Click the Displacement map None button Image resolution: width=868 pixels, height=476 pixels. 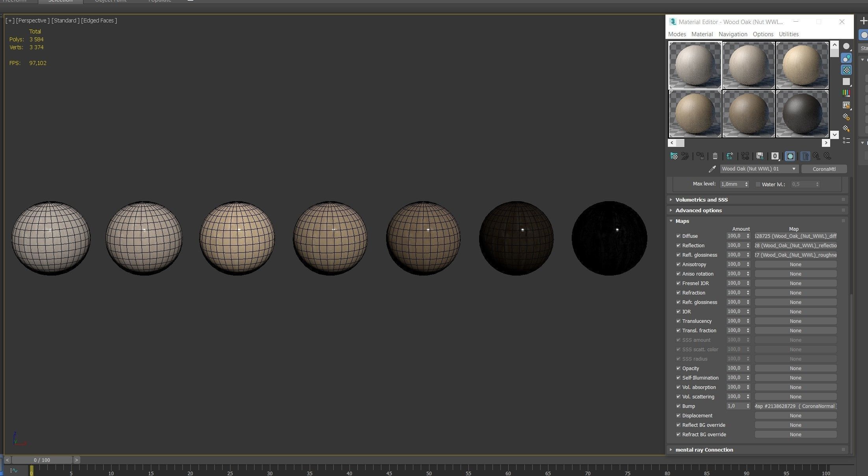[x=795, y=416]
